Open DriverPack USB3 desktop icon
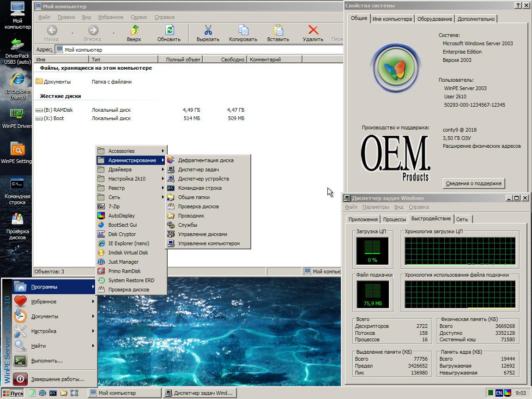 (x=17, y=45)
